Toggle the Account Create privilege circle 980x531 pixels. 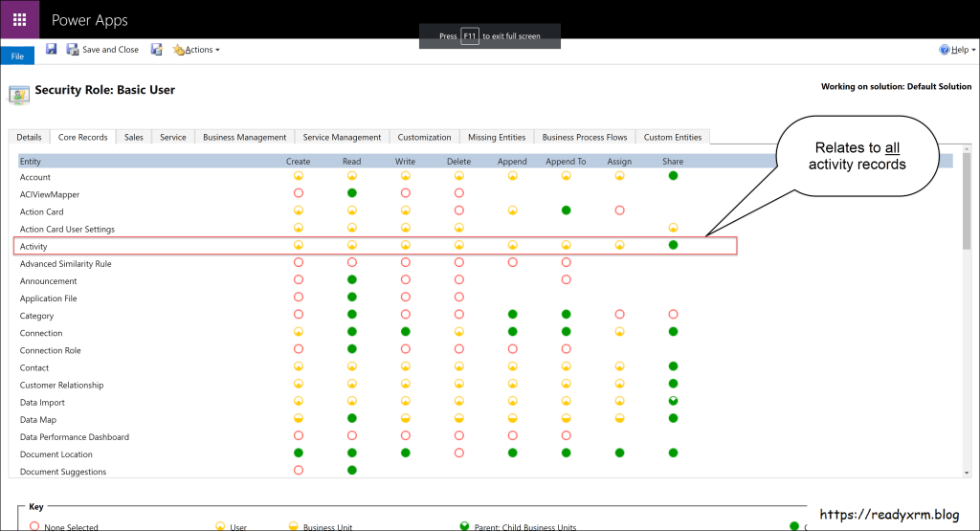[x=298, y=177]
